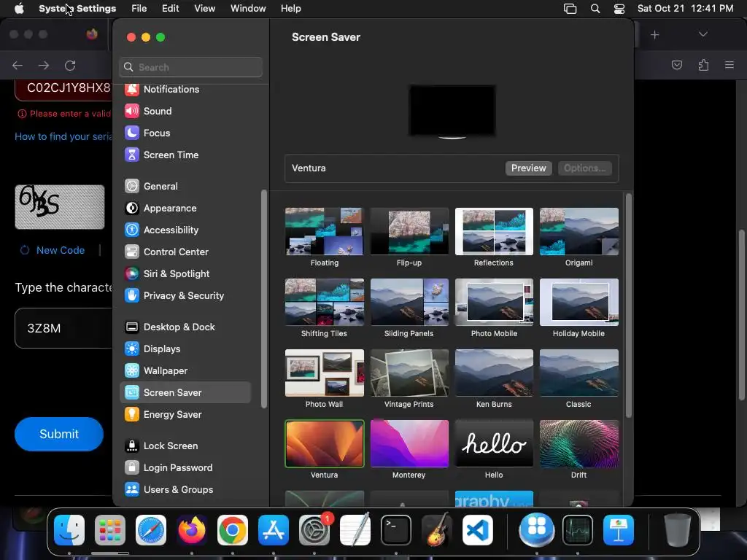Image resolution: width=747 pixels, height=560 pixels.
Task: Open the Help menu
Action: [x=290, y=9]
